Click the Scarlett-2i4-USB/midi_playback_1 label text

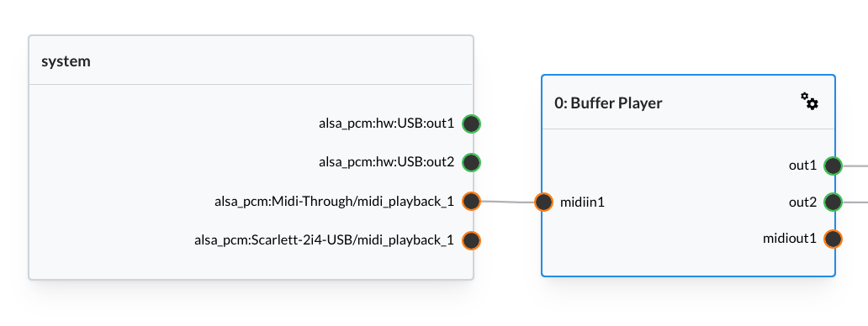(325, 240)
